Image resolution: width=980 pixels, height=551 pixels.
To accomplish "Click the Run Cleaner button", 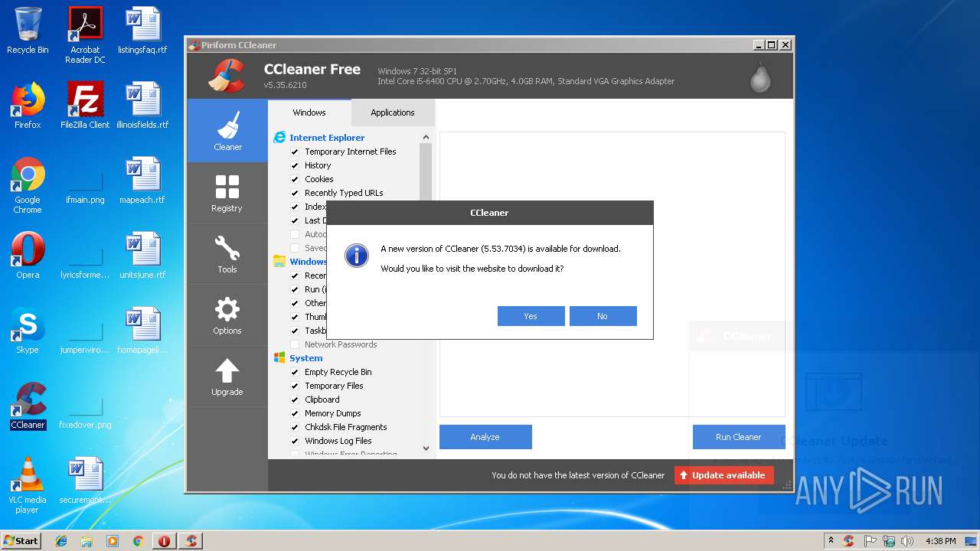I will click(739, 437).
